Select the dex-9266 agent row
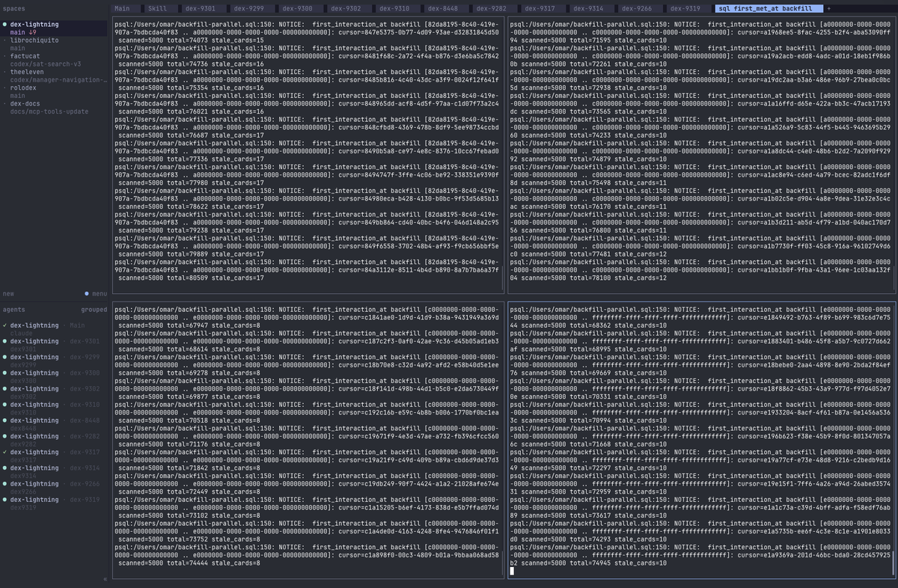 53,487
